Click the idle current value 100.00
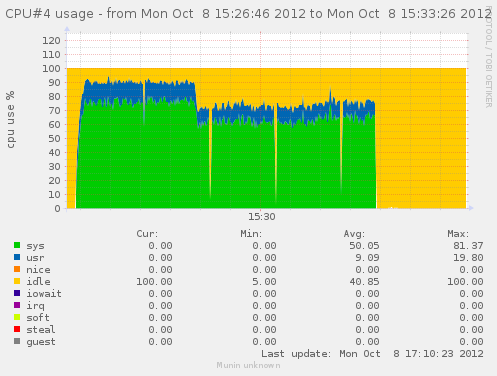The image size is (497, 376). click(x=154, y=282)
